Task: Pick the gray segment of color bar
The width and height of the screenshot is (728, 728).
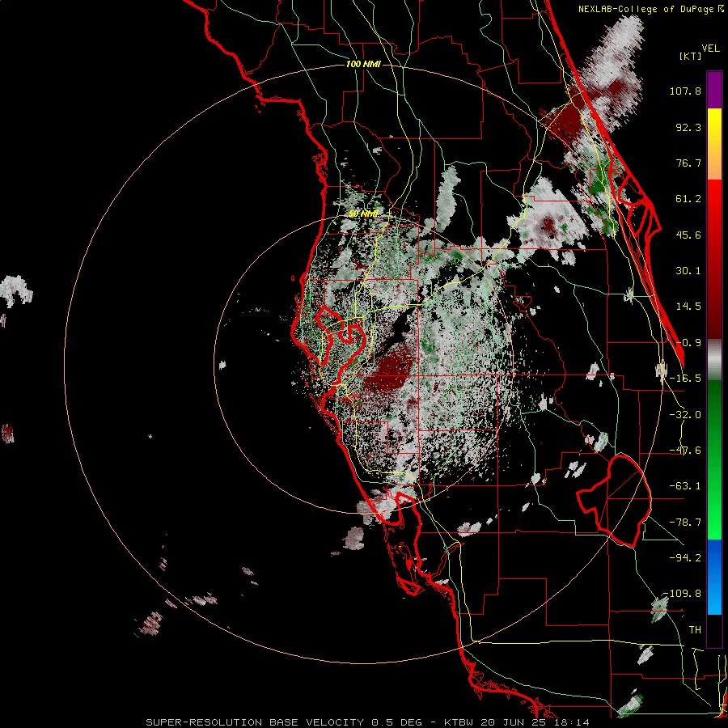Action: tap(714, 360)
